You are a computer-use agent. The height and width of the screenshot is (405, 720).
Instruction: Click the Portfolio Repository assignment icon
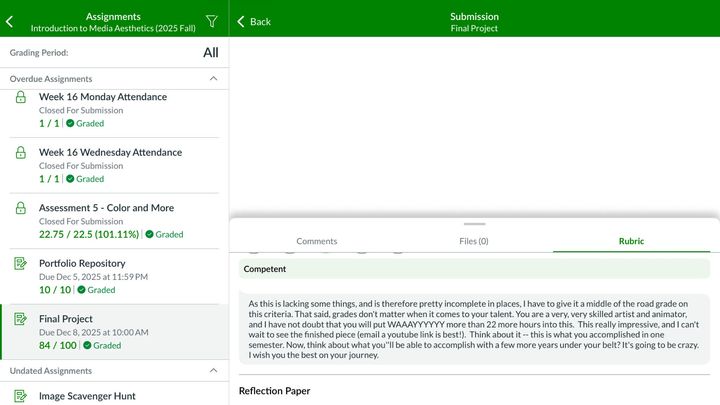click(21, 264)
